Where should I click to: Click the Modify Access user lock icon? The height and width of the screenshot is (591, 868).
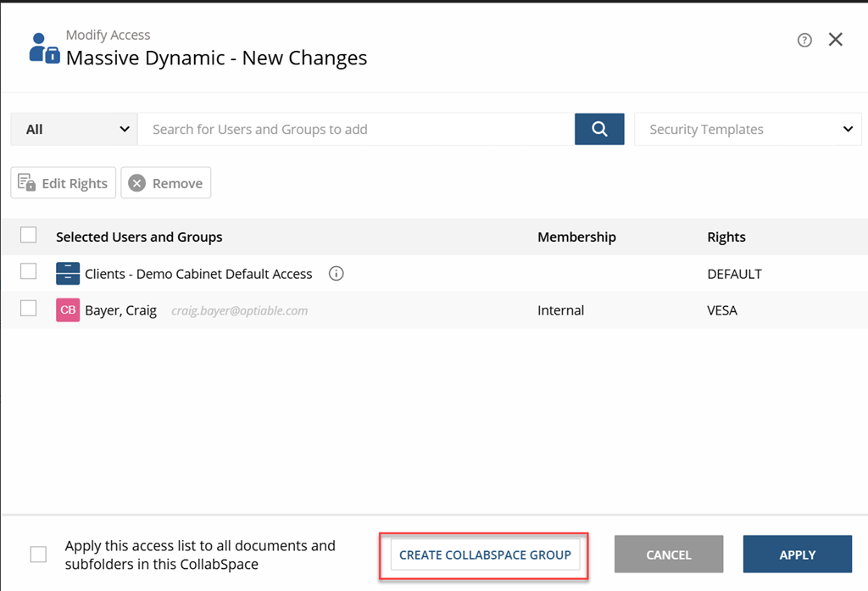pos(44,48)
